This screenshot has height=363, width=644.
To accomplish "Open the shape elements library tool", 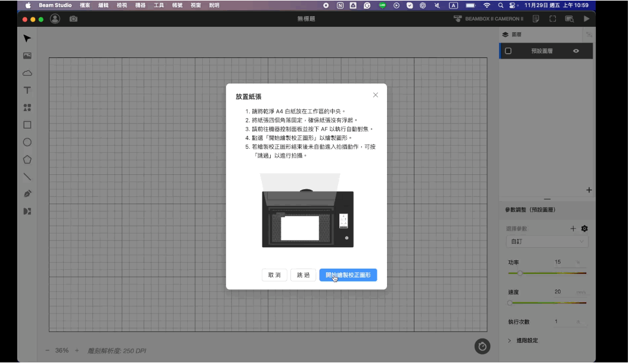I will click(27, 107).
